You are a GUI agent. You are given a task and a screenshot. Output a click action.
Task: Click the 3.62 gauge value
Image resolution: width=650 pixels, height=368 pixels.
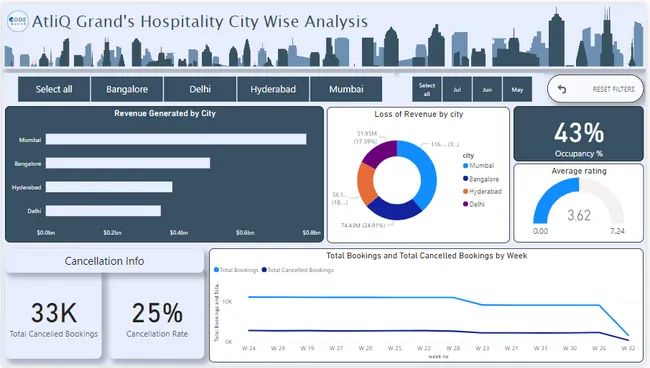pyautogui.click(x=579, y=215)
